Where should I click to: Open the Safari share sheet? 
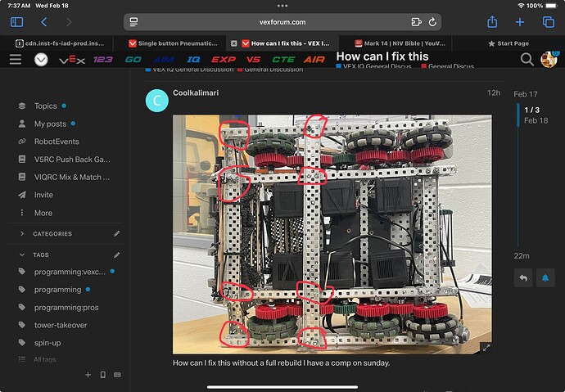(x=492, y=21)
